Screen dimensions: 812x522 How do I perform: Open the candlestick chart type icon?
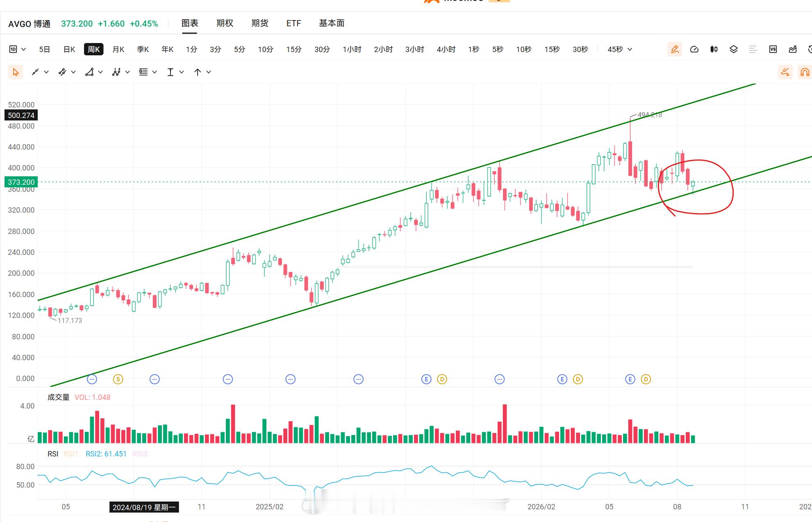click(714, 49)
